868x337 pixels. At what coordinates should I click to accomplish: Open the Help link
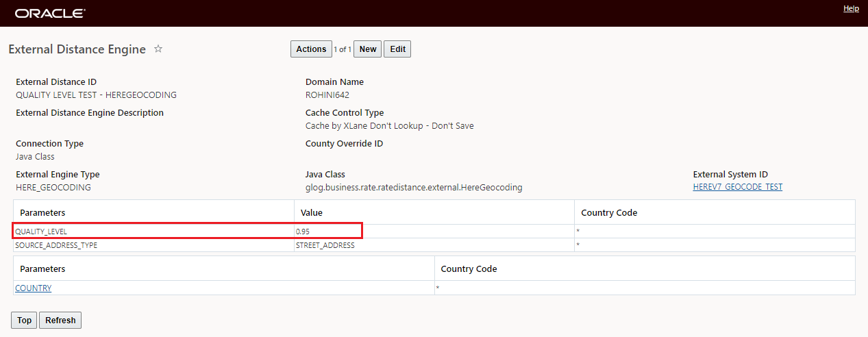click(851, 8)
